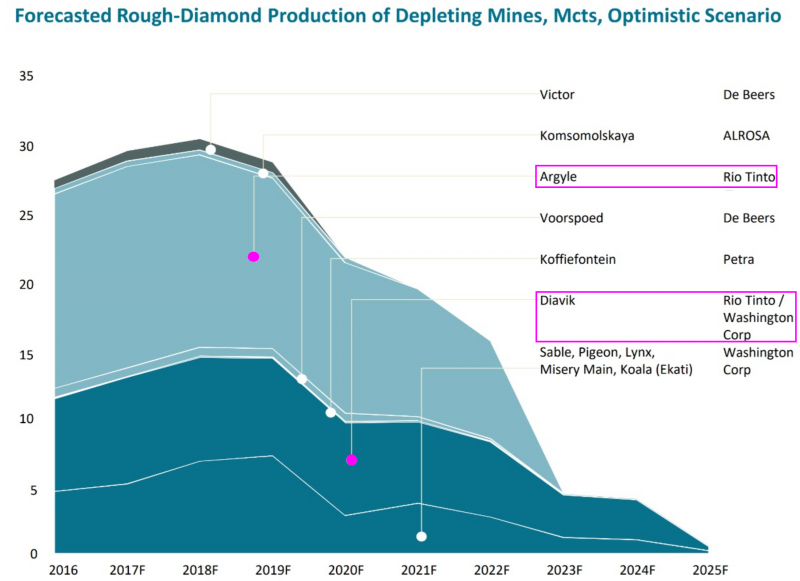Click the 2018F x-axis label
Image resolution: width=800 pixels, height=581 pixels.
click(x=201, y=570)
